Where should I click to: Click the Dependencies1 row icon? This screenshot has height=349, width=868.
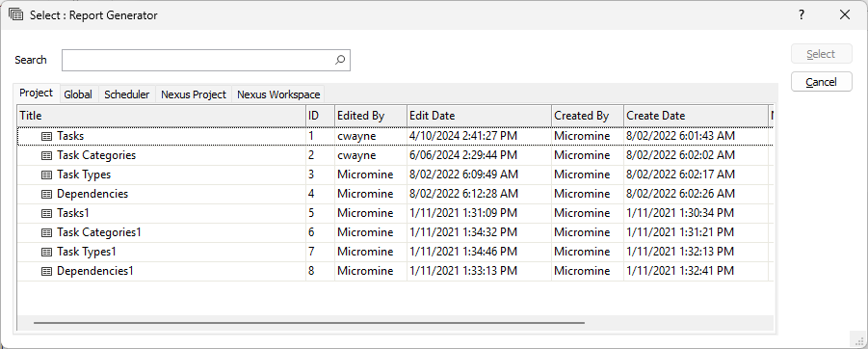(x=46, y=272)
